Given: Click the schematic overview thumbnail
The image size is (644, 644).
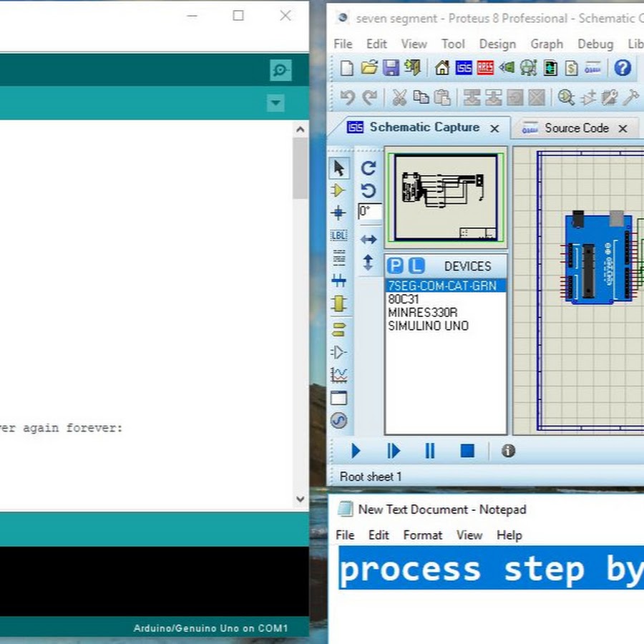Looking at the screenshot, I should 446,197.
